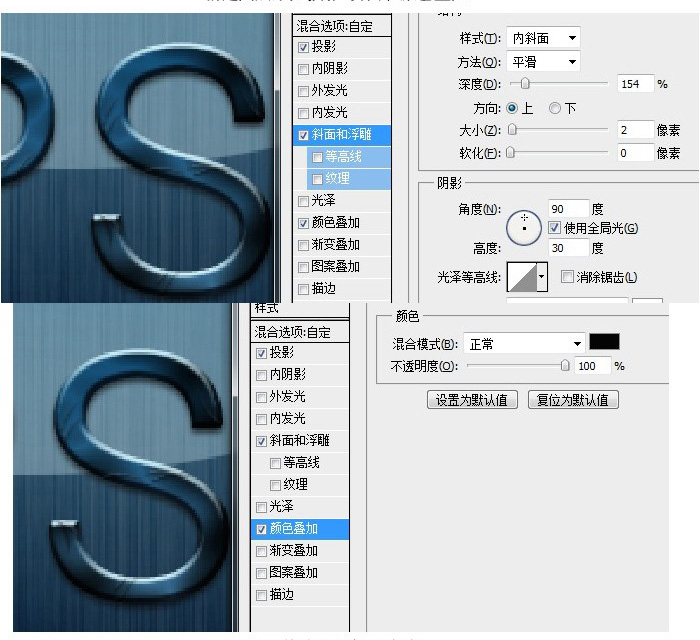Click the 设置为默认值 button
700x640 pixels.
click(x=472, y=400)
